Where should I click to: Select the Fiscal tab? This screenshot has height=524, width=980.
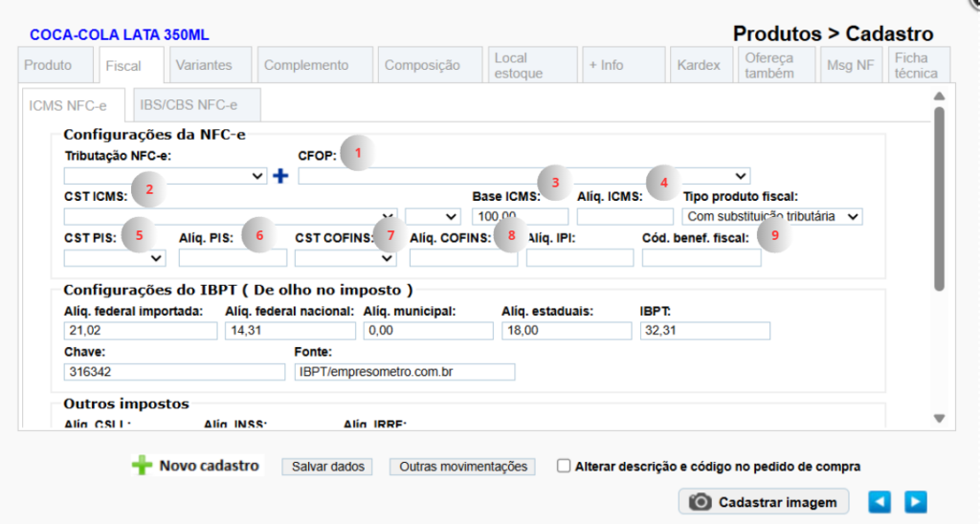click(131, 66)
